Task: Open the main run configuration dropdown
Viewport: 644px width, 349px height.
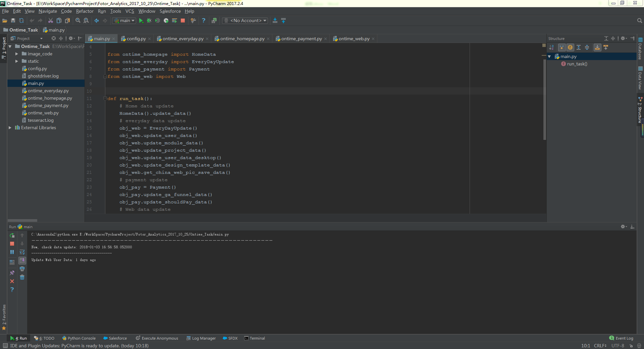Action: (124, 21)
